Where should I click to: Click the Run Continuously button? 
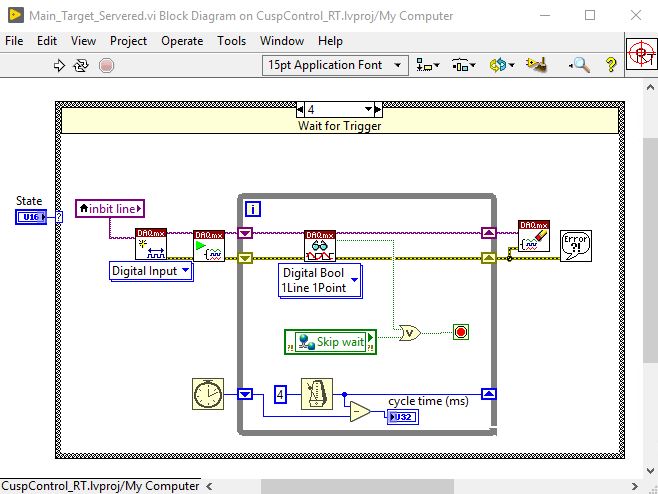[81, 65]
